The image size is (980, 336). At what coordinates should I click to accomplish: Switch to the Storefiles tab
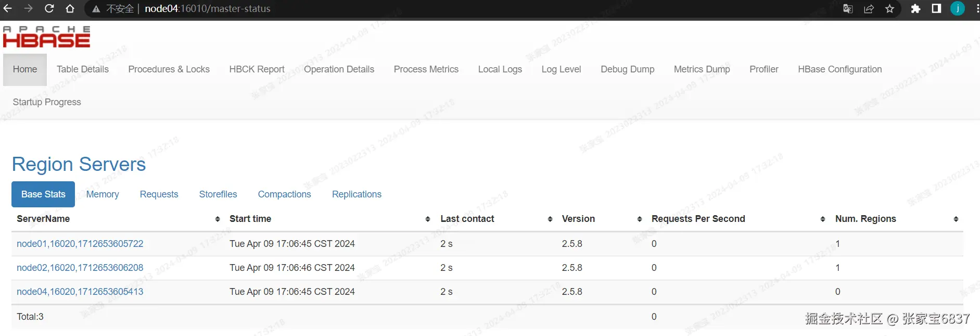(218, 194)
